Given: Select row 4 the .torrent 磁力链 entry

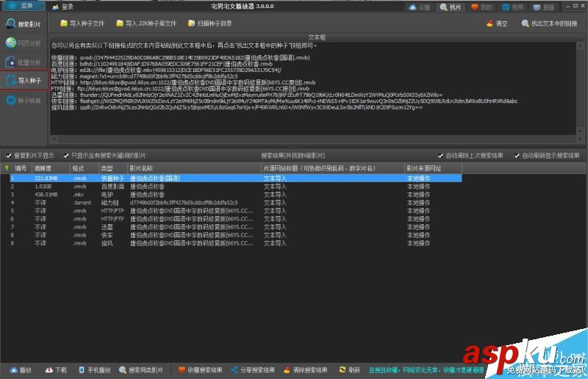Looking at the screenshot, I should (235, 203).
